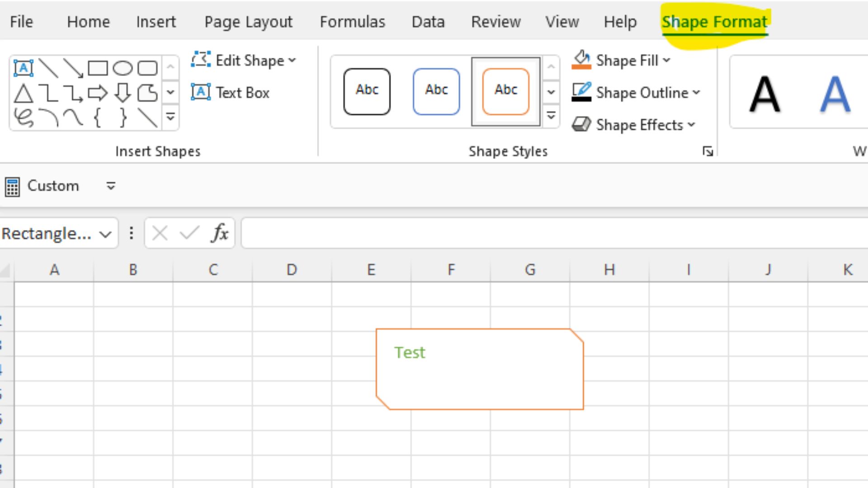Screen dimensions: 868x488
Task: Select the Scribble freeform shape tool
Action: (23, 117)
